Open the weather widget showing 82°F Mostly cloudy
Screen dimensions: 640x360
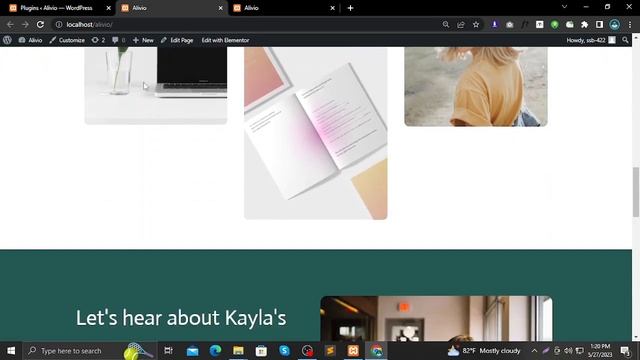tap(484, 351)
